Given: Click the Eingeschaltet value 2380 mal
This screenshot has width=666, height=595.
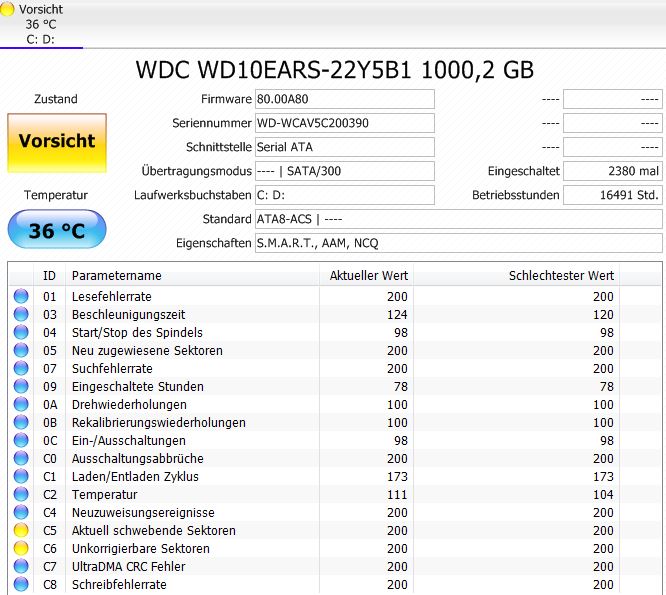Looking at the screenshot, I should click(612, 171).
